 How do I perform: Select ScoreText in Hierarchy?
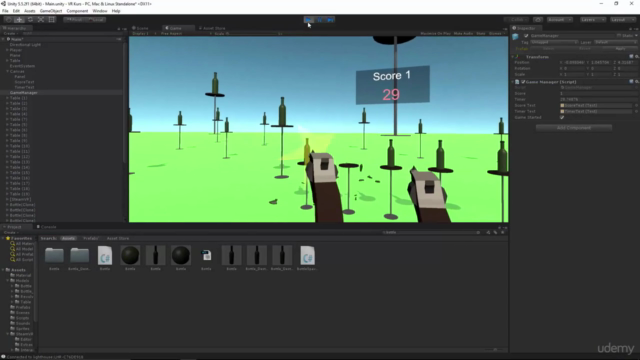pos(24,82)
